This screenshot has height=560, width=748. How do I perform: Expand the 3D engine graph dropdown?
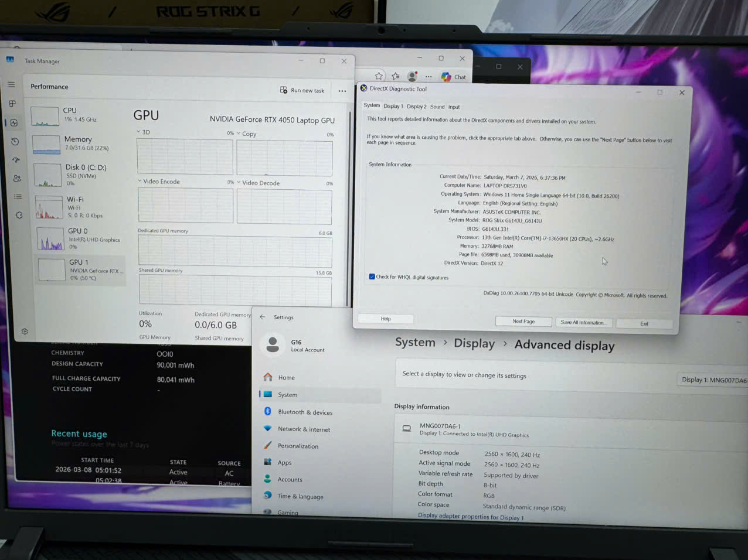139,132
